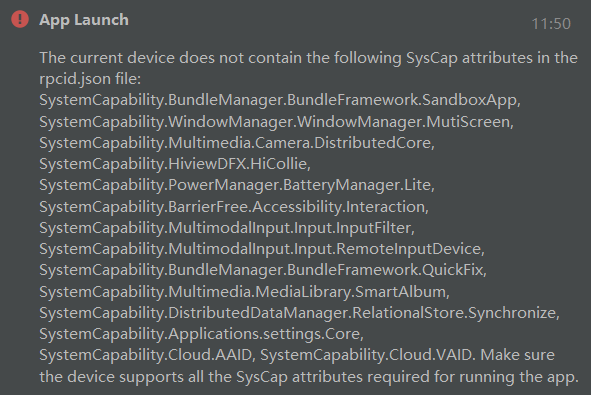Image resolution: width=591 pixels, height=395 pixels.
Task: Click the 'rpcid.json file:' text
Action: click(x=90, y=79)
